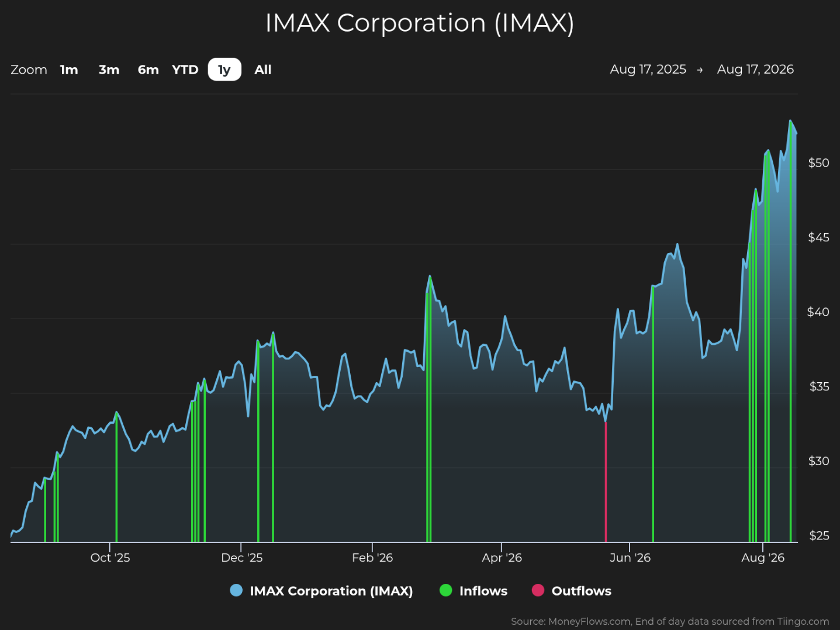Choose the 1y zoom button
This screenshot has height=630, width=840.
coord(224,70)
